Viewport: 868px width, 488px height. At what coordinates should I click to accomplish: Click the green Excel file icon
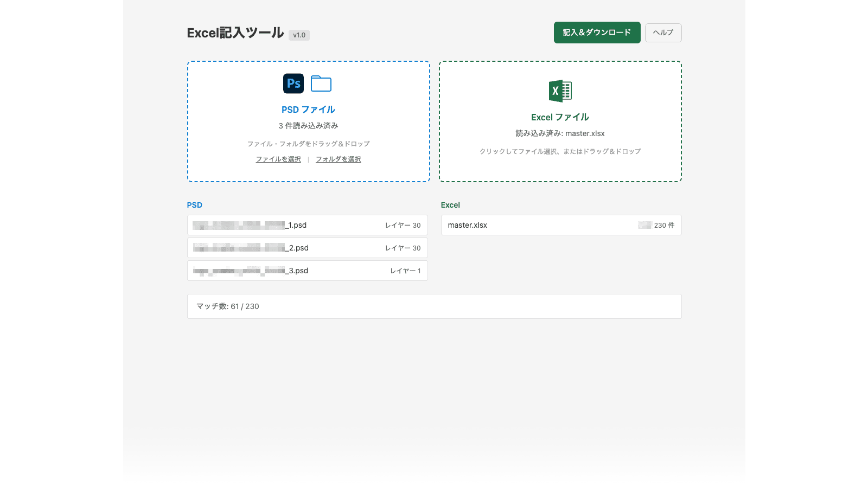tap(560, 91)
